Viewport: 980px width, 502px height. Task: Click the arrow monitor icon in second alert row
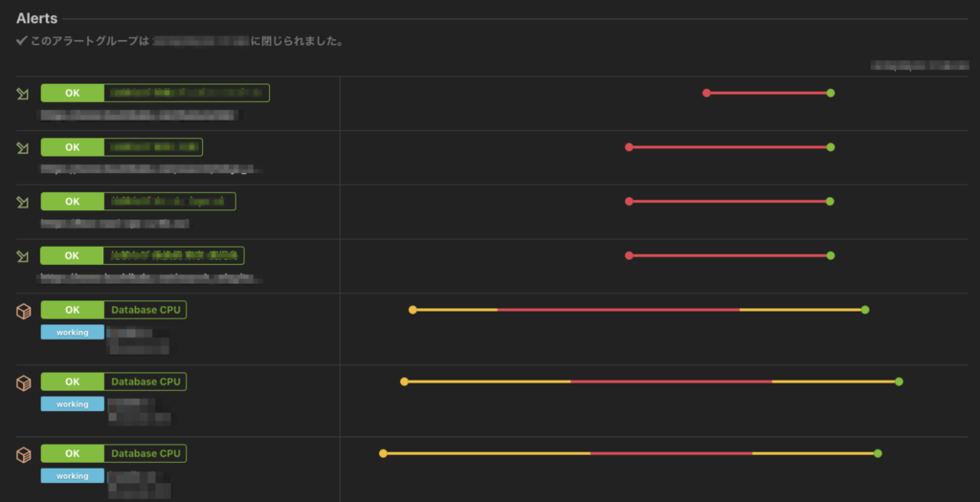[x=23, y=148]
